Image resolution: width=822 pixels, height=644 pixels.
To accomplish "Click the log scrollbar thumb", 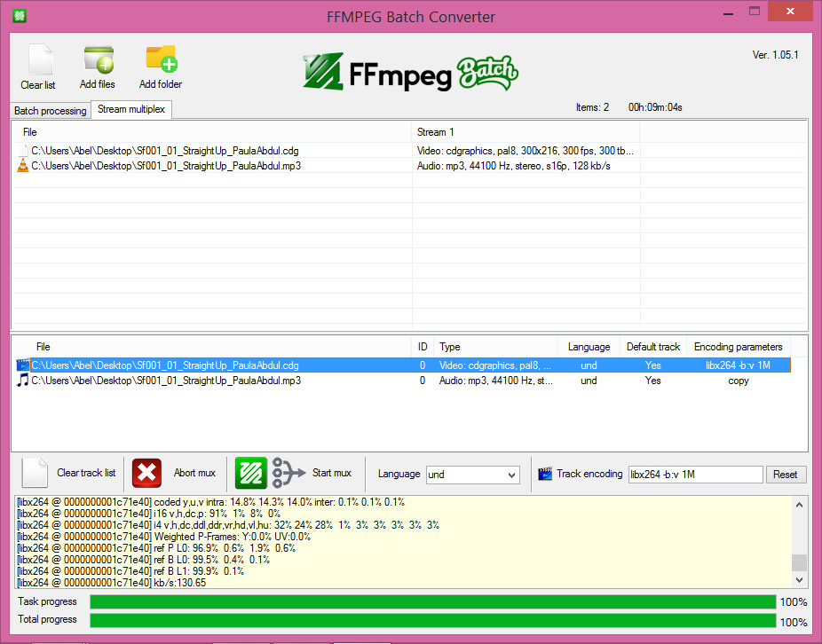I will (x=799, y=562).
